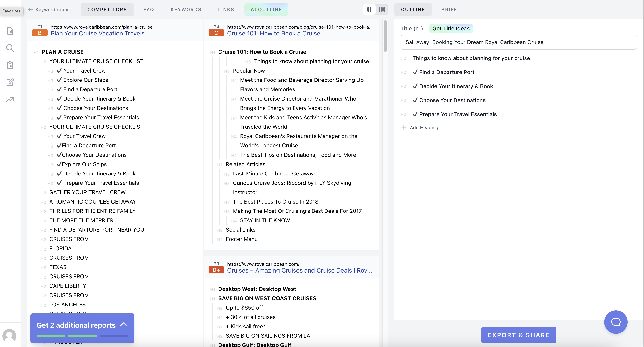644x347 pixels.
Task: Open the royalcaribbean.com/plan-a-cruise URL
Action: (x=102, y=27)
